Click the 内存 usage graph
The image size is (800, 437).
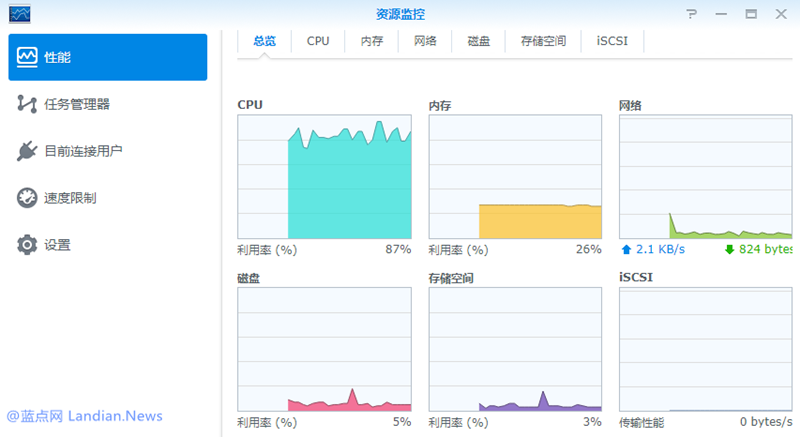[x=515, y=176]
